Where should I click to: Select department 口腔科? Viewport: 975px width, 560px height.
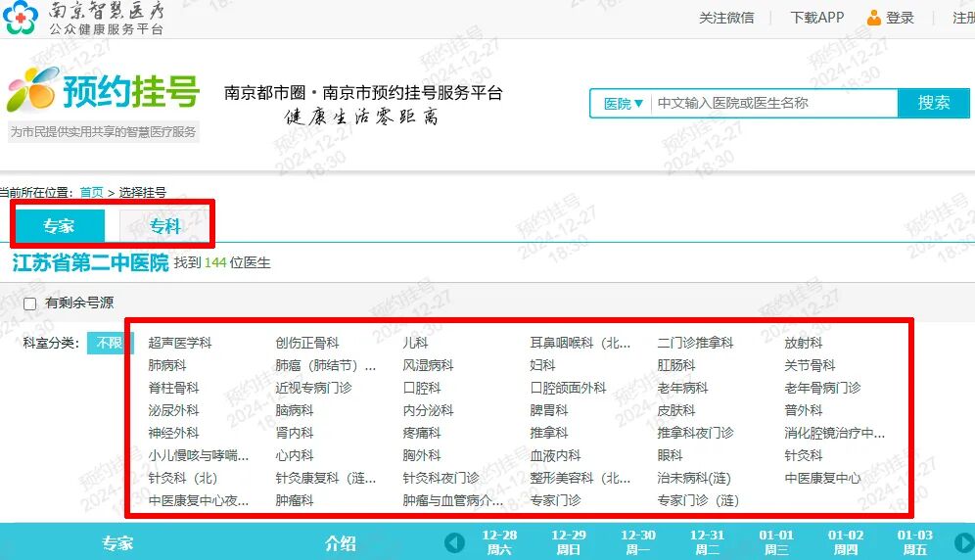pyautogui.click(x=422, y=388)
